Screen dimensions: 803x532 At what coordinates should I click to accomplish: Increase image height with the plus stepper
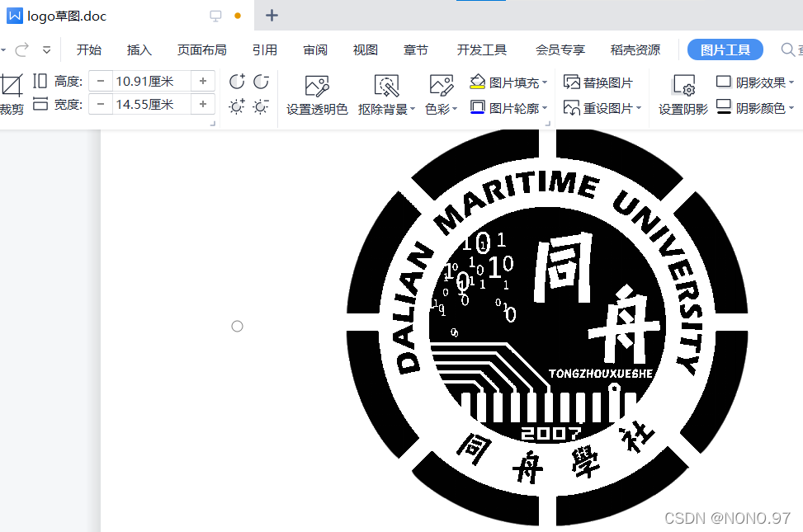coord(204,80)
